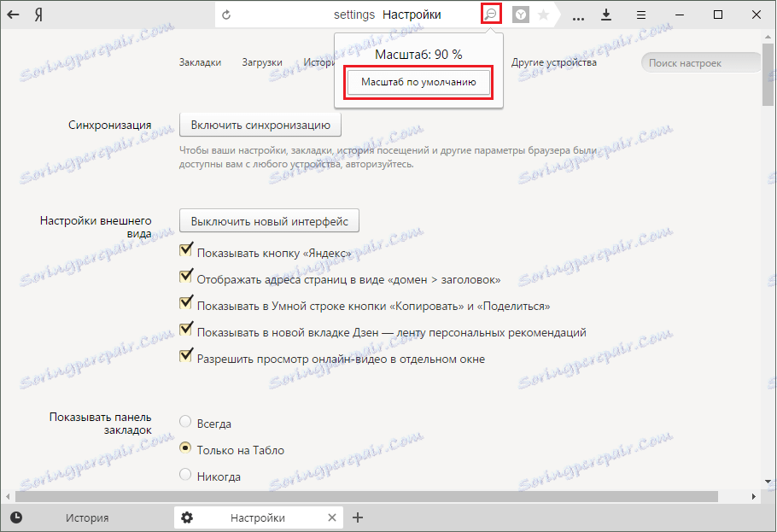
Task: Select the Всегда radio button
Action: 184,422
